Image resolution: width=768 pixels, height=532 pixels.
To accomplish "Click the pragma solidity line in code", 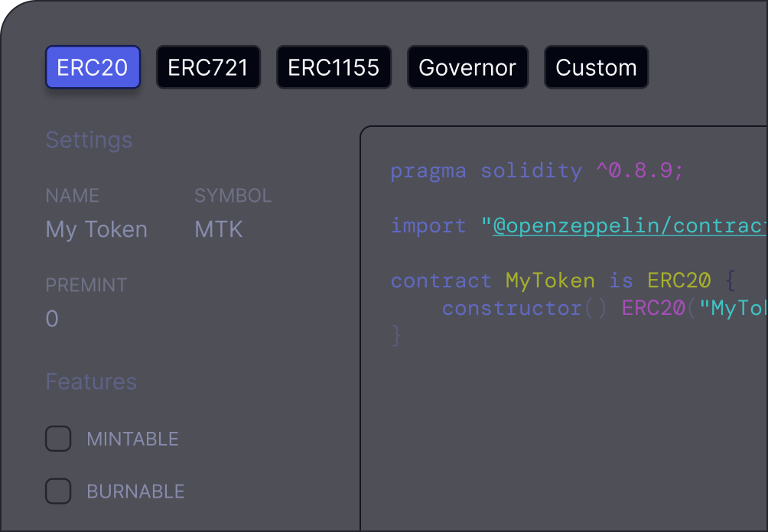I will point(536,170).
